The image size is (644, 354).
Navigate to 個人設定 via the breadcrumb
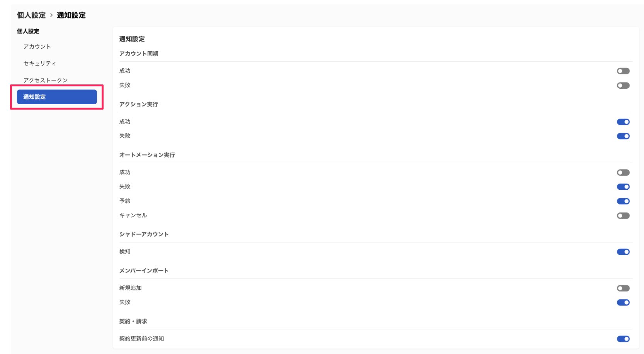(x=30, y=15)
